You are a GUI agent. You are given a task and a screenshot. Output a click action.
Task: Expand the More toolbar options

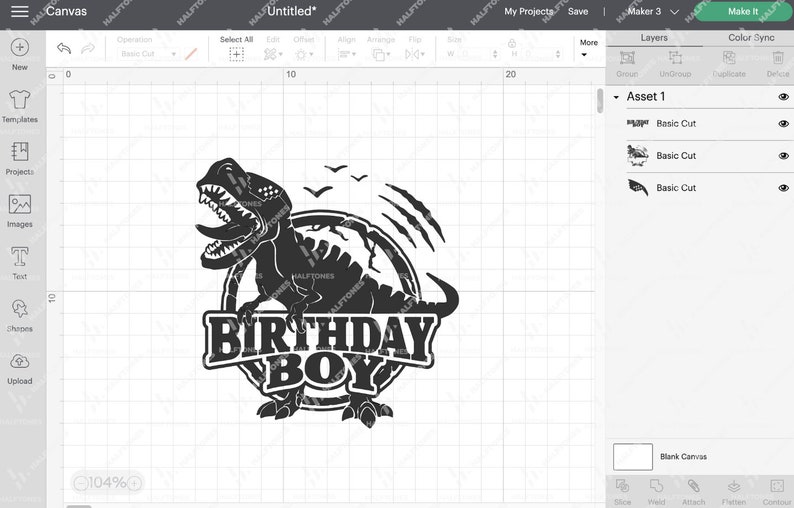pos(588,48)
